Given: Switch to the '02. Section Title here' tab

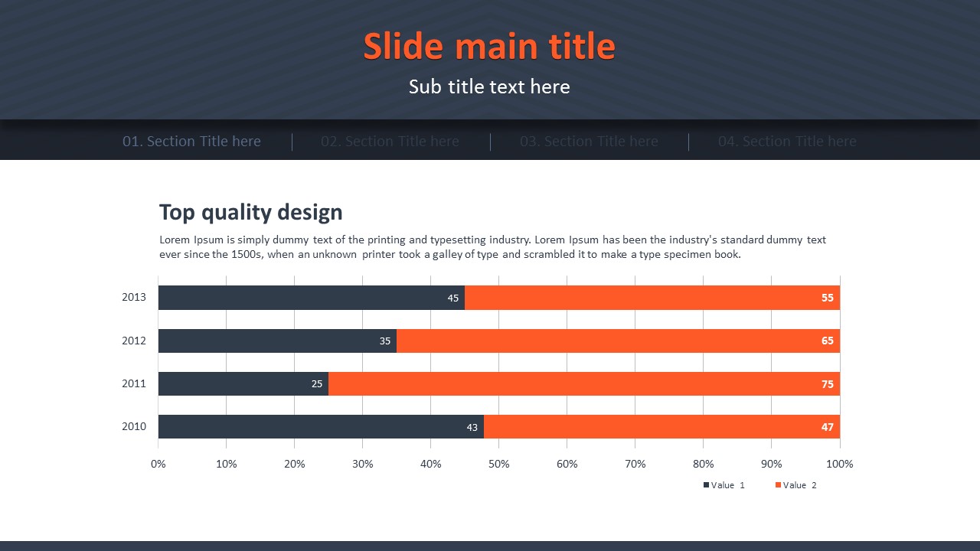Looking at the screenshot, I should tap(390, 142).
